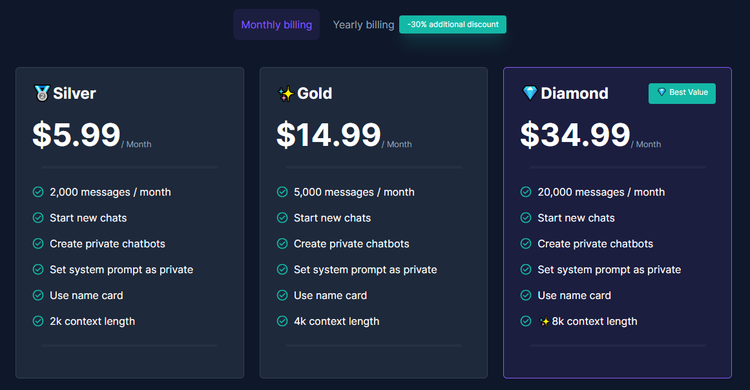Viewport: 750px width, 390px height.
Task: Click Silver's 'Start new chats' text
Action: [x=88, y=218]
